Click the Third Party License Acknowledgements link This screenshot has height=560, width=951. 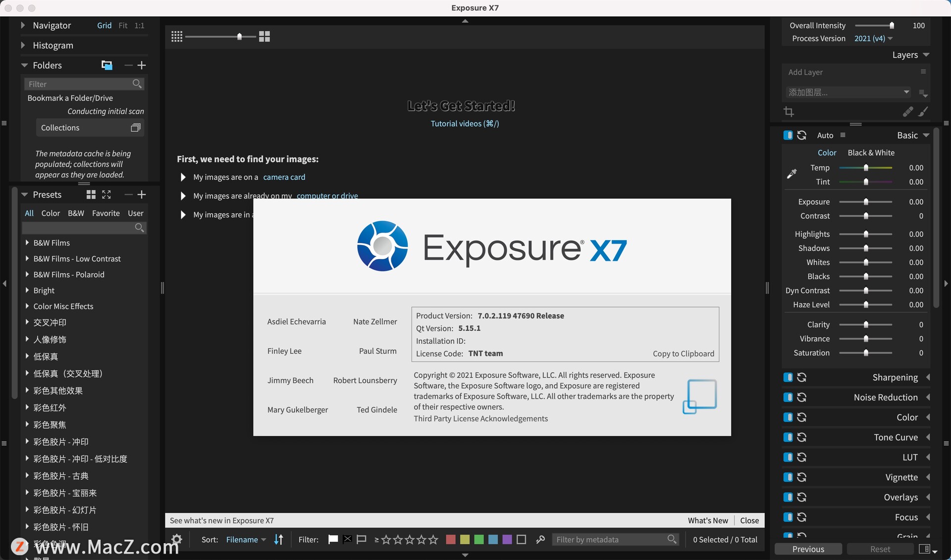click(481, 419)
